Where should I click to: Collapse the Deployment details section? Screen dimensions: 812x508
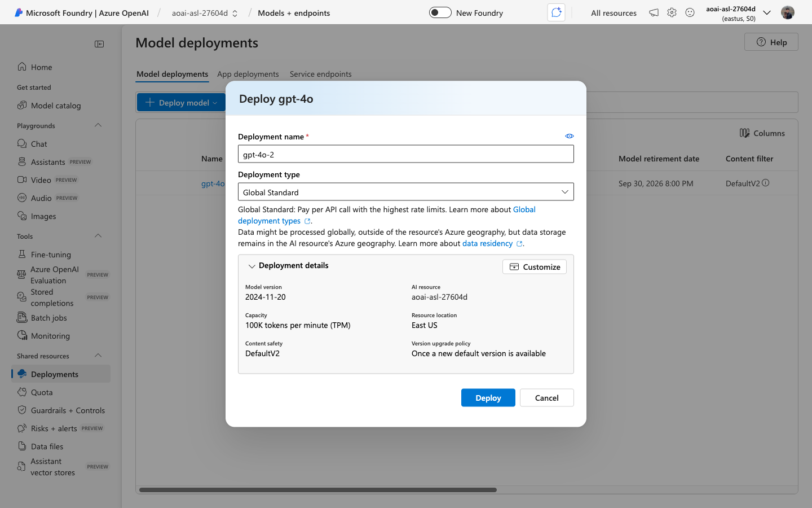click(252, 266)
